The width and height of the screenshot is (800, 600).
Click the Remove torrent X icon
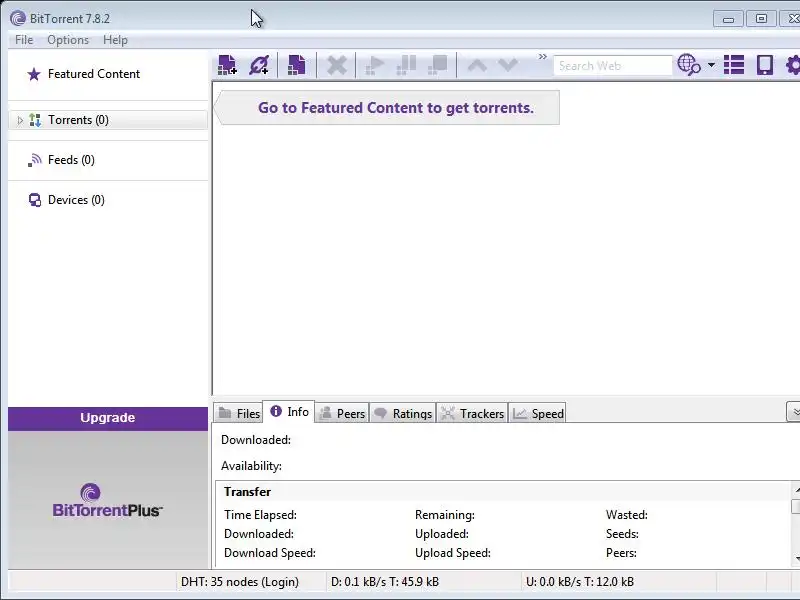[x=337, y=65]
